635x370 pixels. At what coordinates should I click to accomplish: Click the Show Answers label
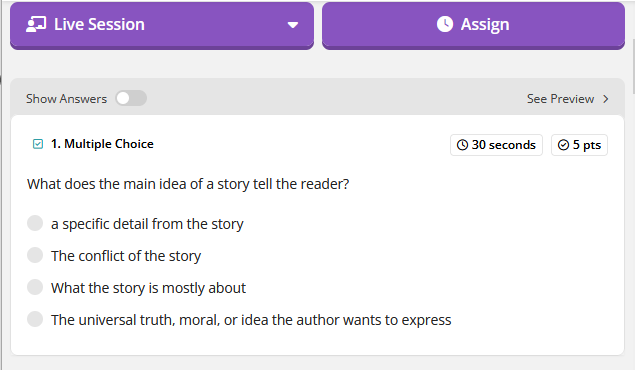point(66,99)
